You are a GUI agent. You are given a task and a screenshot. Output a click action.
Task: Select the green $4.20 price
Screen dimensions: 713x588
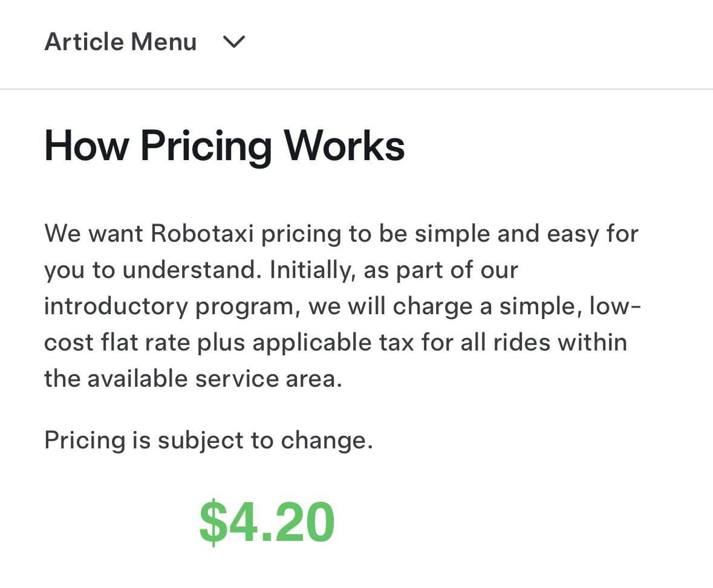point(267,522)
